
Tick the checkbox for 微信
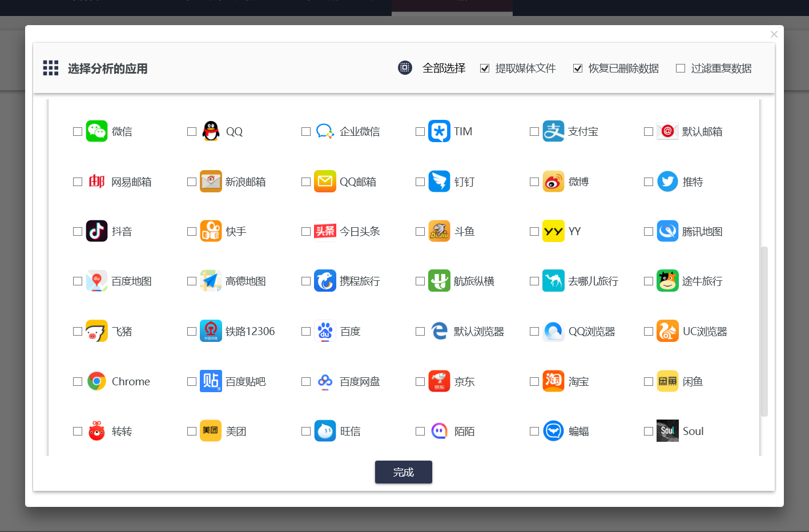tap(78, 131)
